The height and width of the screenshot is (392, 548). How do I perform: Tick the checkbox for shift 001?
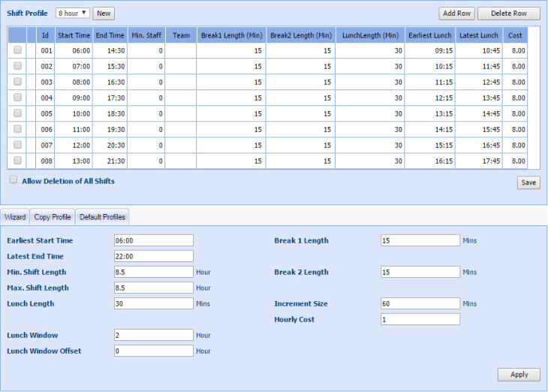coord(17,50)
